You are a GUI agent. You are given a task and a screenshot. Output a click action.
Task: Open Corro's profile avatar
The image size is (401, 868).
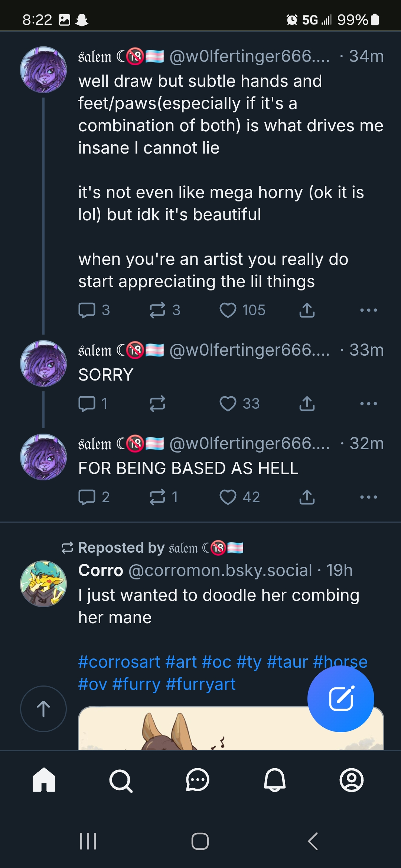tap(43, 584)
